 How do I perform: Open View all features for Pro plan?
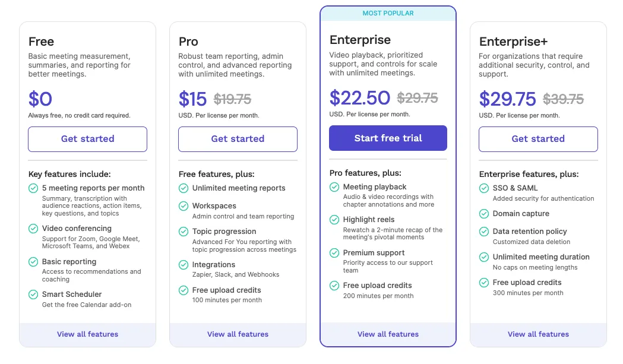[x=238, y=334]
